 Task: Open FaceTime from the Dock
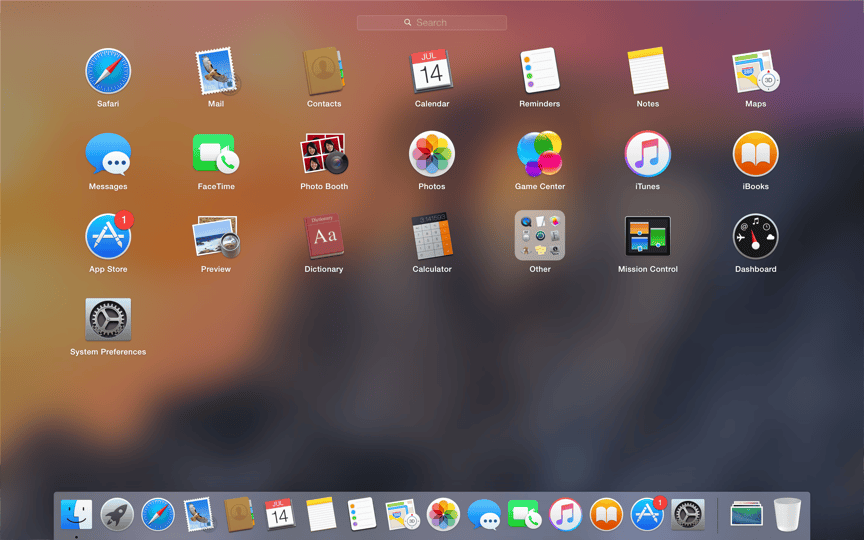pyautogui.click(x=525, y=515)
